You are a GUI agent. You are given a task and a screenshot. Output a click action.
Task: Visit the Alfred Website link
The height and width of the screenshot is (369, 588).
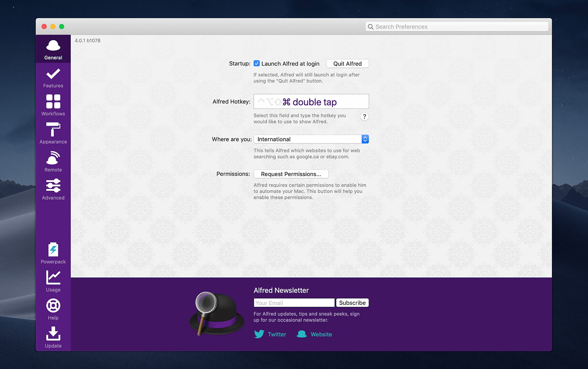(x=321, y=335)
